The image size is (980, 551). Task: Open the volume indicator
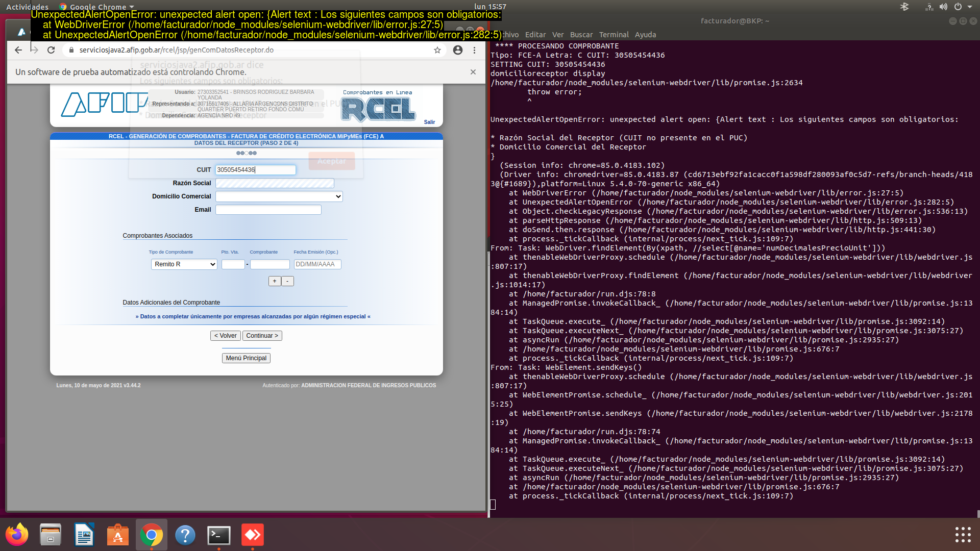point(943,7)
